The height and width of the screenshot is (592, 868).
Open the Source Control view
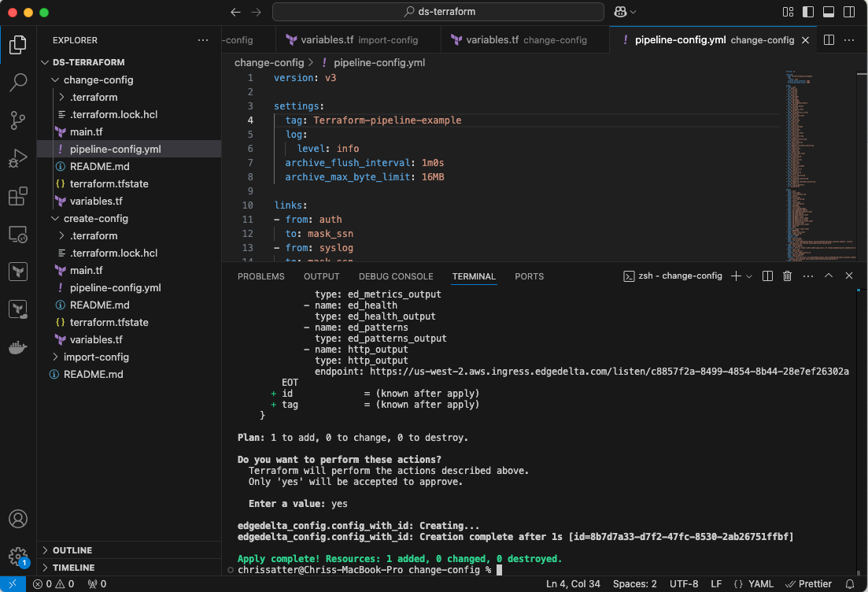(18, 120)
